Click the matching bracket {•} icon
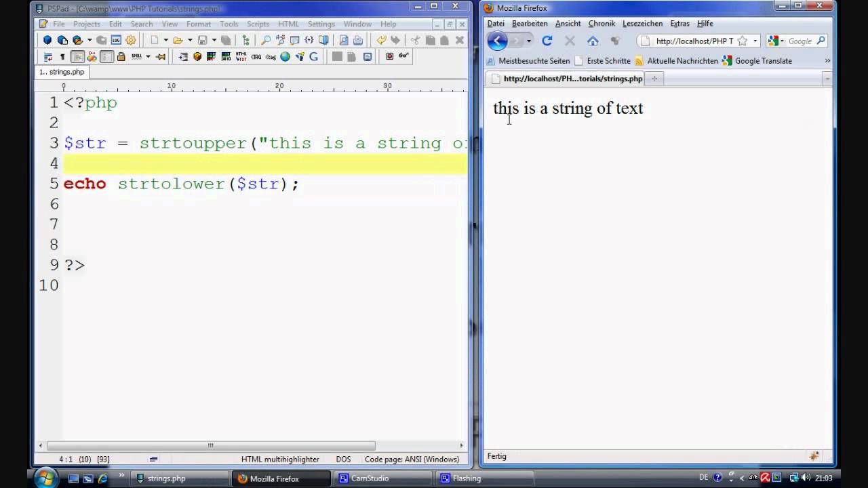The width and height of the screenshot is (868, 488). tap(309, 41)
